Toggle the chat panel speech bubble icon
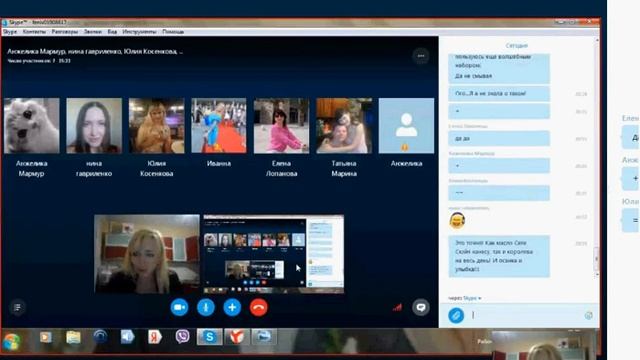This screenshot has height=360, width=640. [x=420, y=307]
